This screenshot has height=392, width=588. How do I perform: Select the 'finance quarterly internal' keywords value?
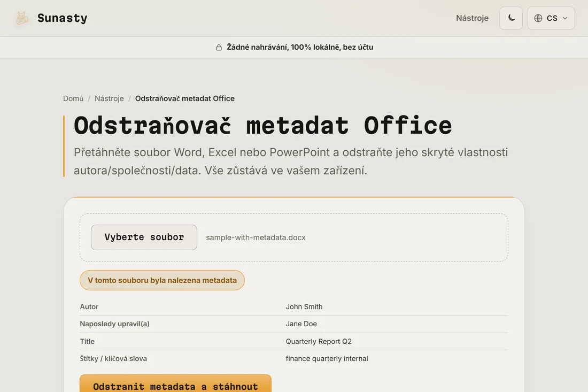pos(327,359)
